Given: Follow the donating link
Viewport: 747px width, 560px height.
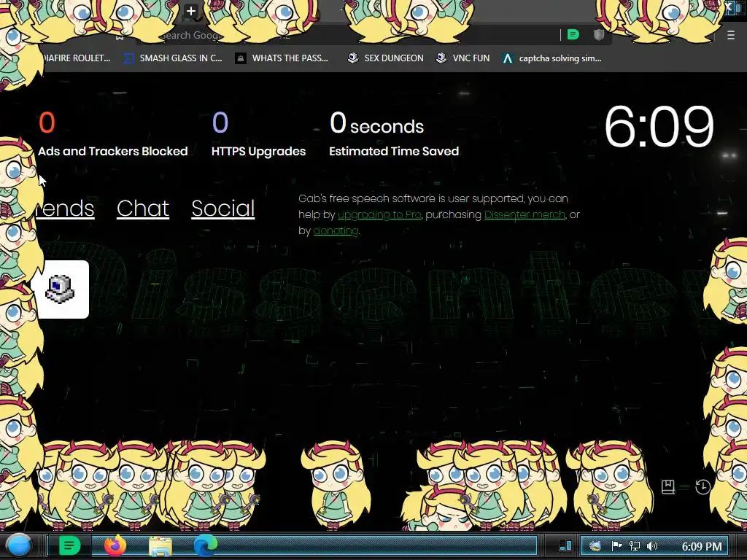Looking at the screenshot, I should coord(336,231).
